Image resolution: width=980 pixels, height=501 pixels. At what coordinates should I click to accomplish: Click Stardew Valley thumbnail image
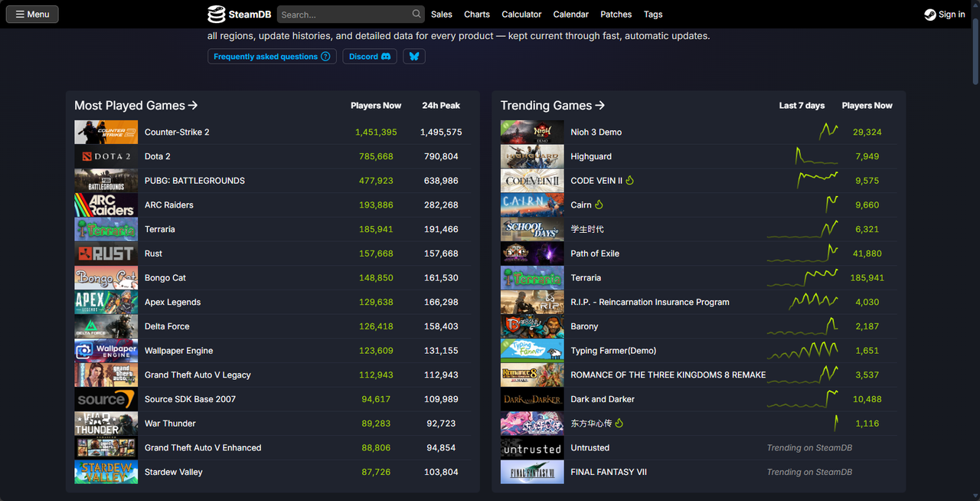106,472
